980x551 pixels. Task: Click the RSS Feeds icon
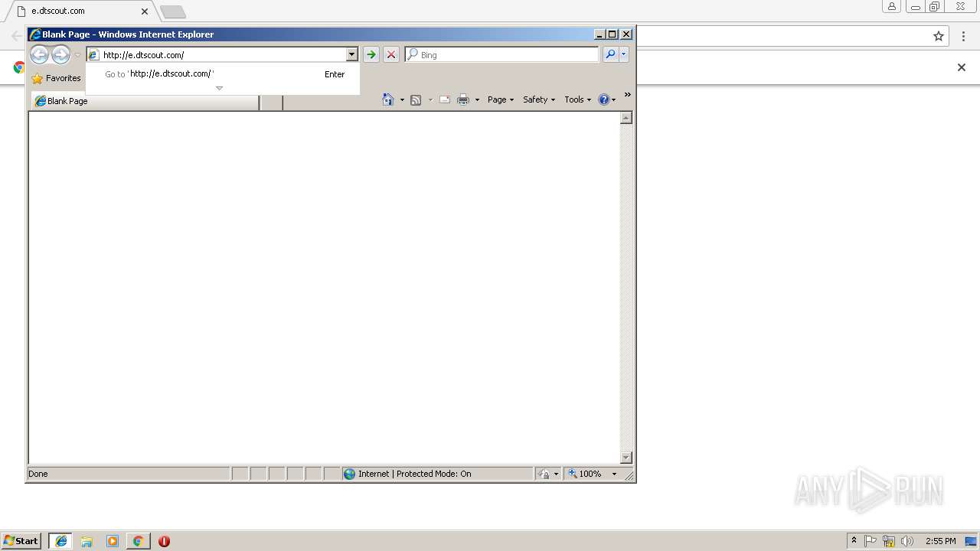416,99
